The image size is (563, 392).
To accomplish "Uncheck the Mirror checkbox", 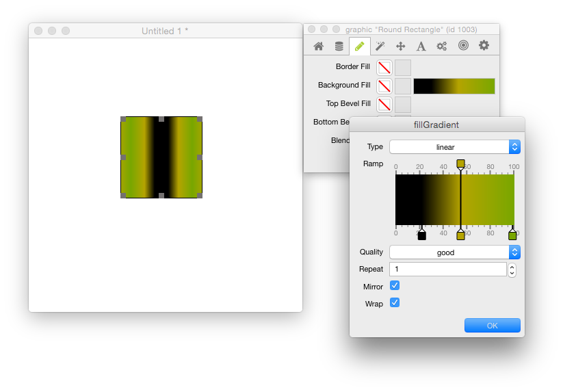I will 395,286.
